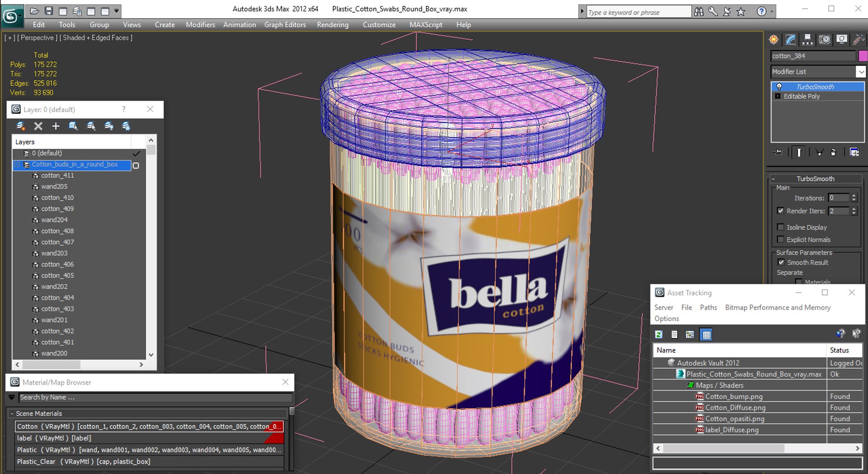Click Freeze/Unfreeze All Layers icon
868x474 pixels.
click(x=126, y=126)
